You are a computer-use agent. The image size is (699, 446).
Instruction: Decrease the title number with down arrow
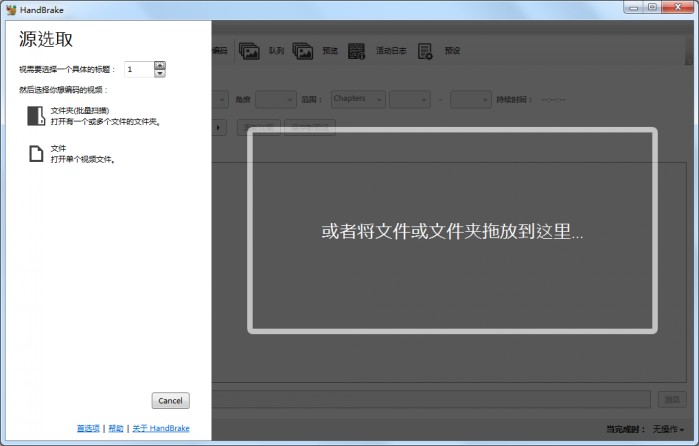click(x=160, y=73)
